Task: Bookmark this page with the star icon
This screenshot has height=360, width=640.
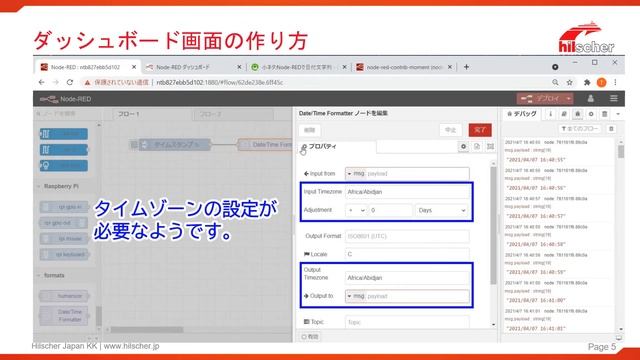Action: pyautogui.click(x=569, y=82)
